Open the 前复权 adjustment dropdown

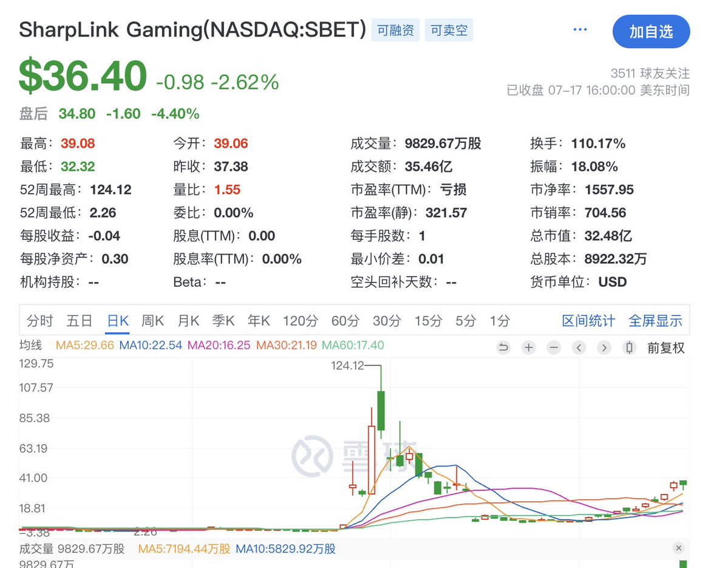click(x=666, y=348)
